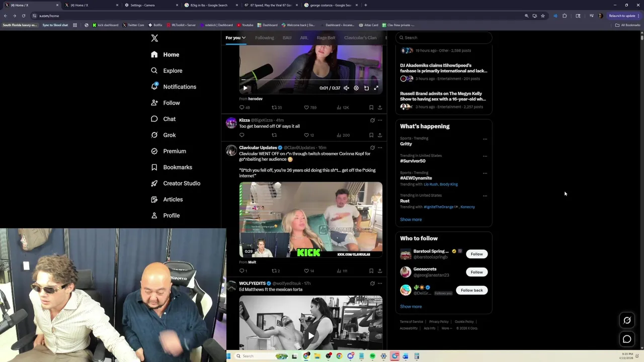The width and height of the screenshot is (644, 362).
Task: Repost the herodev post with 35 reposts
Action: (x=277, y=107)
